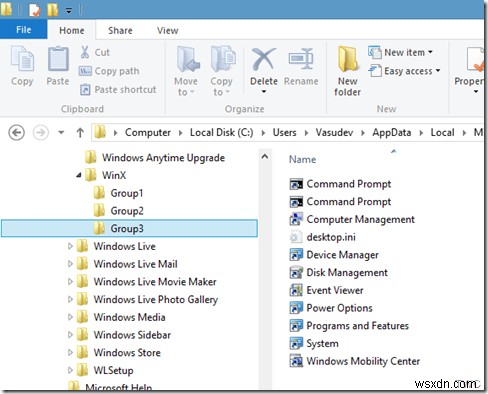The image size is (488, 394).
Task: Select the Disk Management shortcut
Action: [x=339, y=273]
